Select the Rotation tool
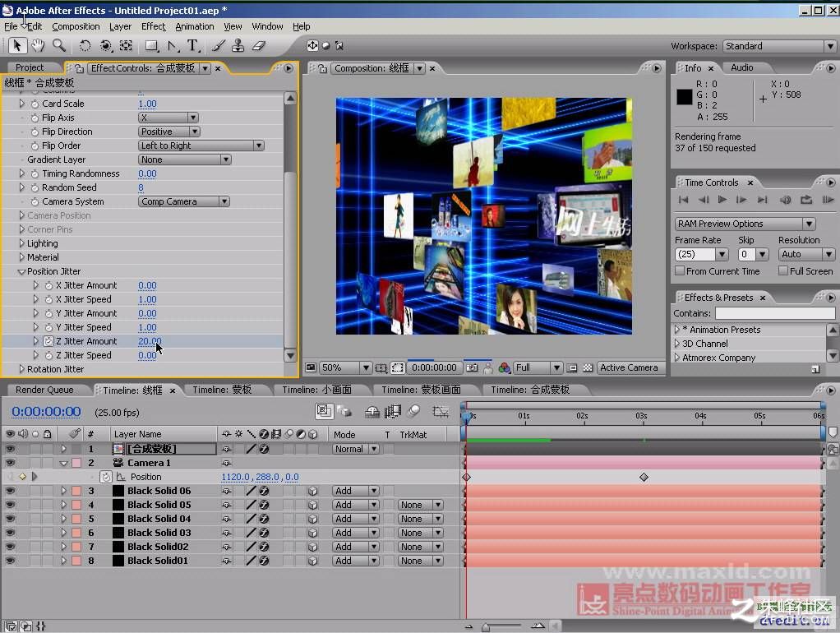 [85, 46]
